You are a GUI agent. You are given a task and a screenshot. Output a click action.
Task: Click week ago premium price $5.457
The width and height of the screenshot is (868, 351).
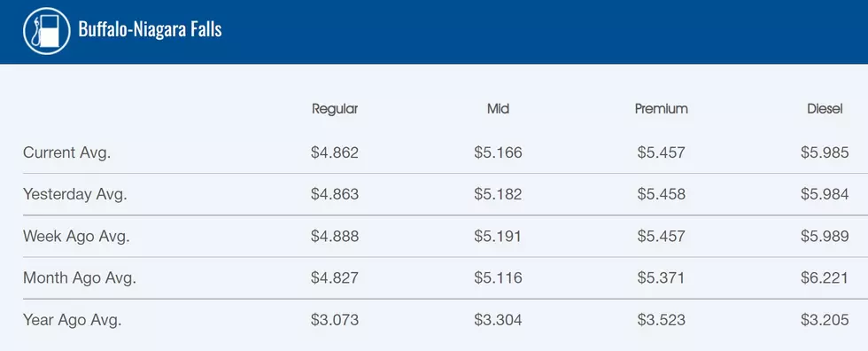(x=662, y=237)
